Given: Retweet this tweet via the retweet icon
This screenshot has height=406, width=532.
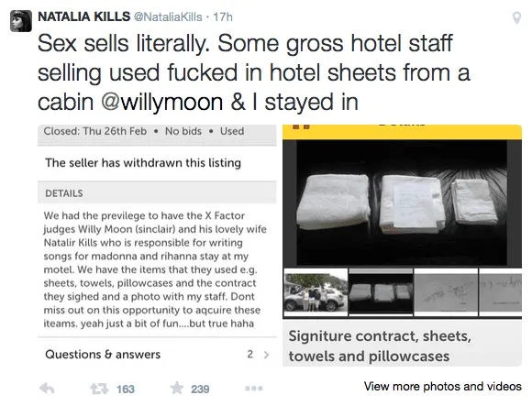Looking at the screenshot, I should pyautogui.click(x=99, y=389).
